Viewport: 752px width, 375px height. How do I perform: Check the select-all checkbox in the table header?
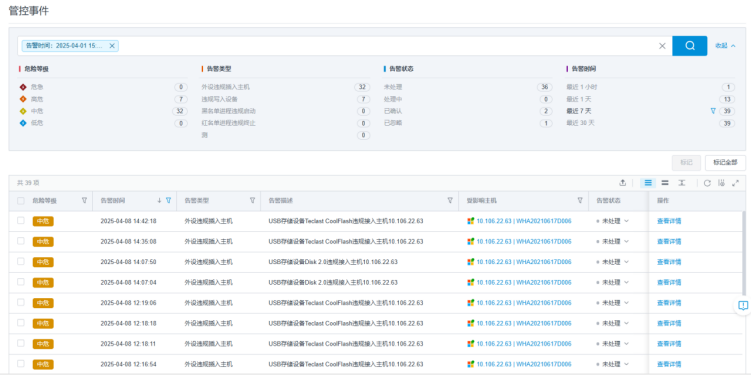click(21, 200)
